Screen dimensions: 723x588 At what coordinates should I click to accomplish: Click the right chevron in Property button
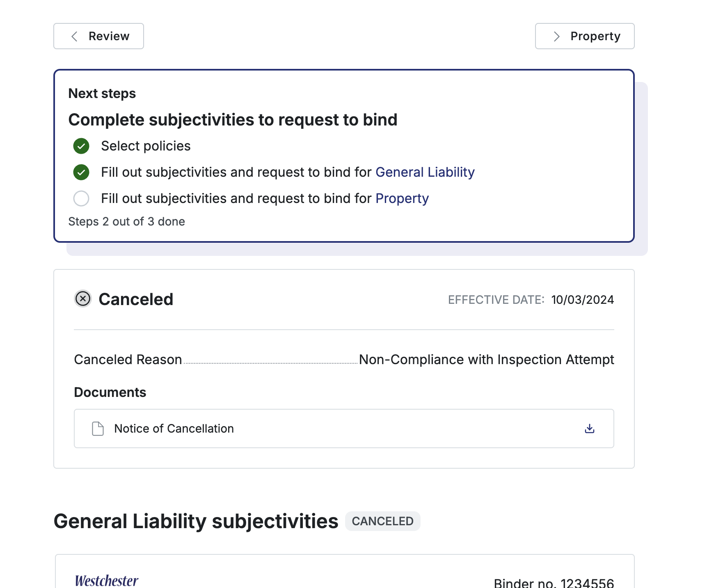pyautogui.click(x=556, y=36)
